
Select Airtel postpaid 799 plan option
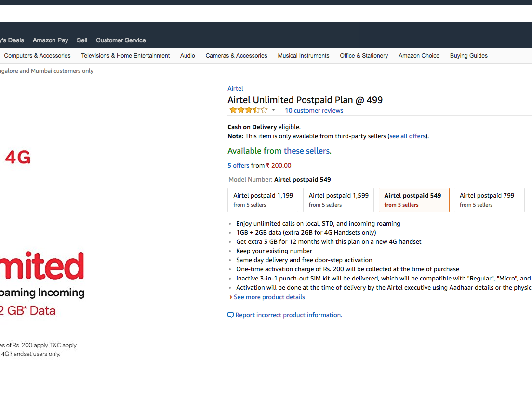tap(489, 200)
